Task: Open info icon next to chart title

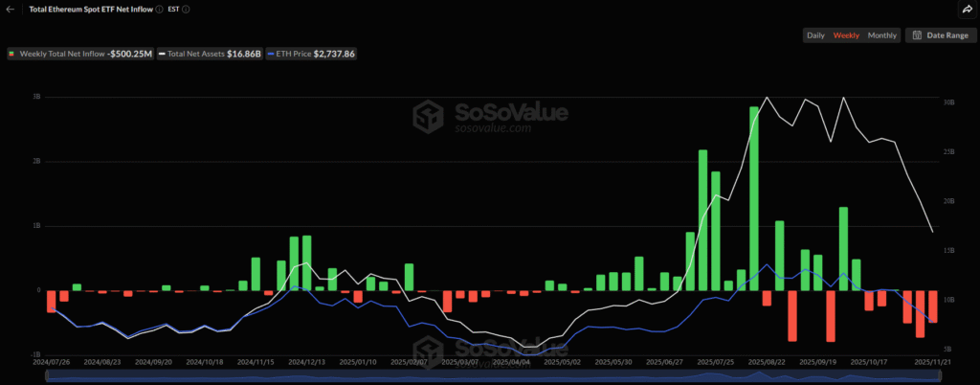Action: pyautogui.click(x=160, y=10)
